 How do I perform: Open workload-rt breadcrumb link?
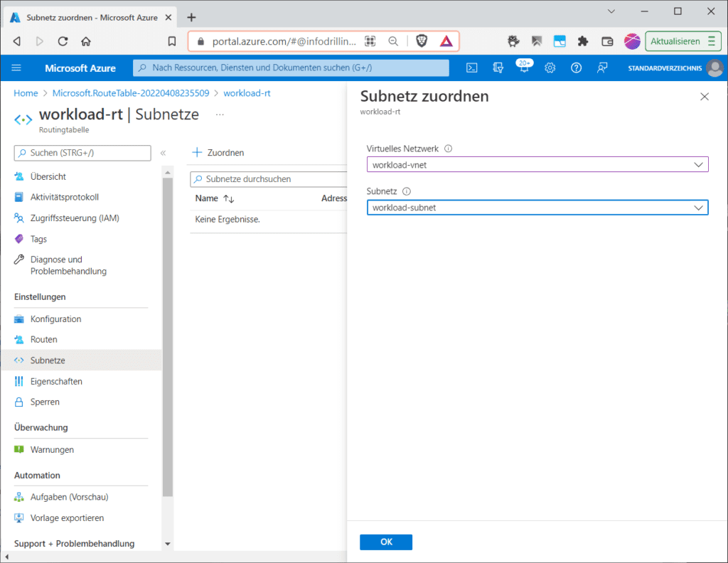(247, 93)
